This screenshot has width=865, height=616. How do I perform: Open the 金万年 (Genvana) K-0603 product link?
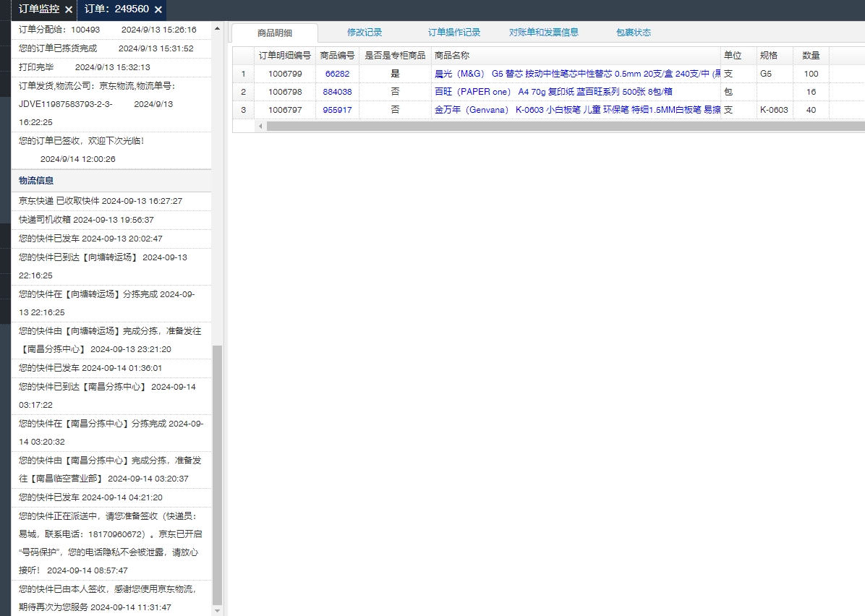click(x=577, y=111)
